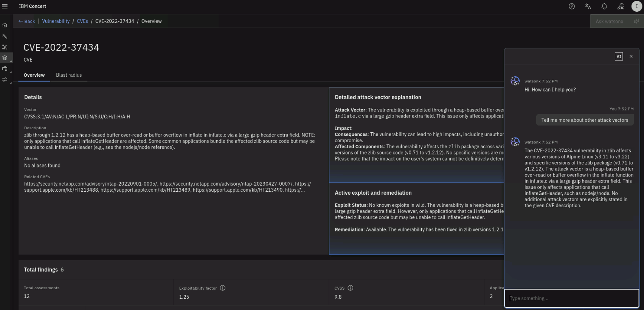The height and width of the screenshot is (310, 644).
Task: Expand the stacked layers sidebar menu
Action: click(5, 58)
